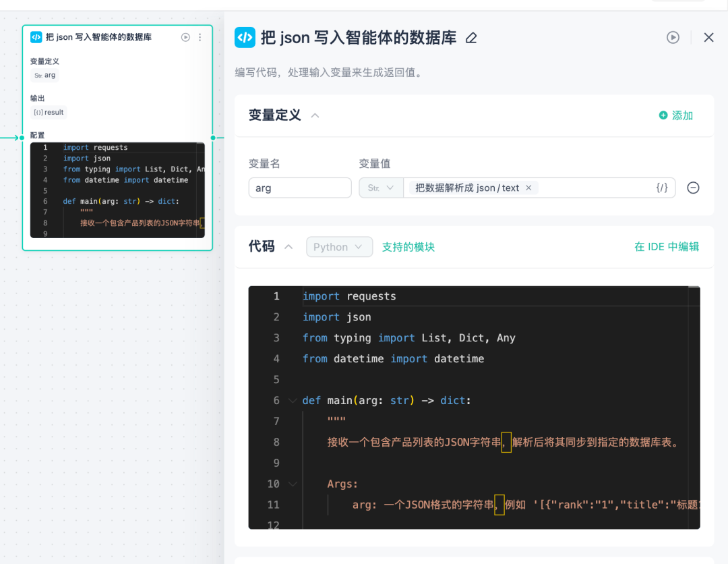Click the arg variable name field
This screenshot has width=728, height=564.
(x=299, y=188)
